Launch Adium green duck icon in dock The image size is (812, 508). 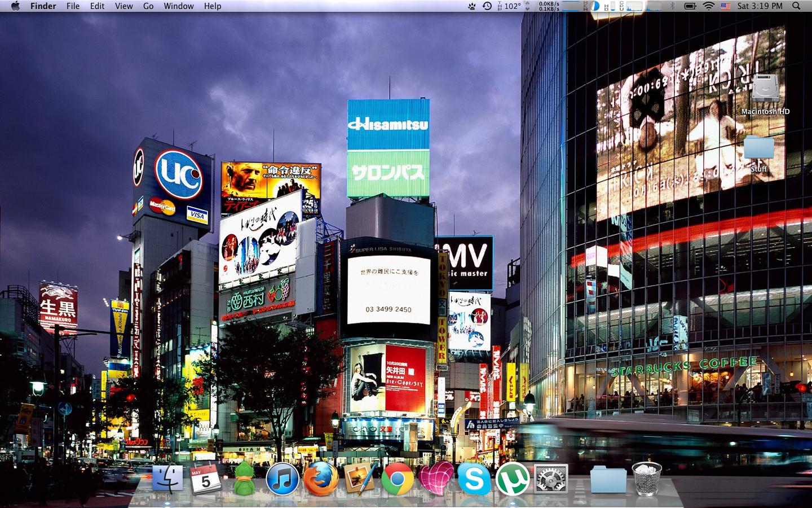coord(244,479)
